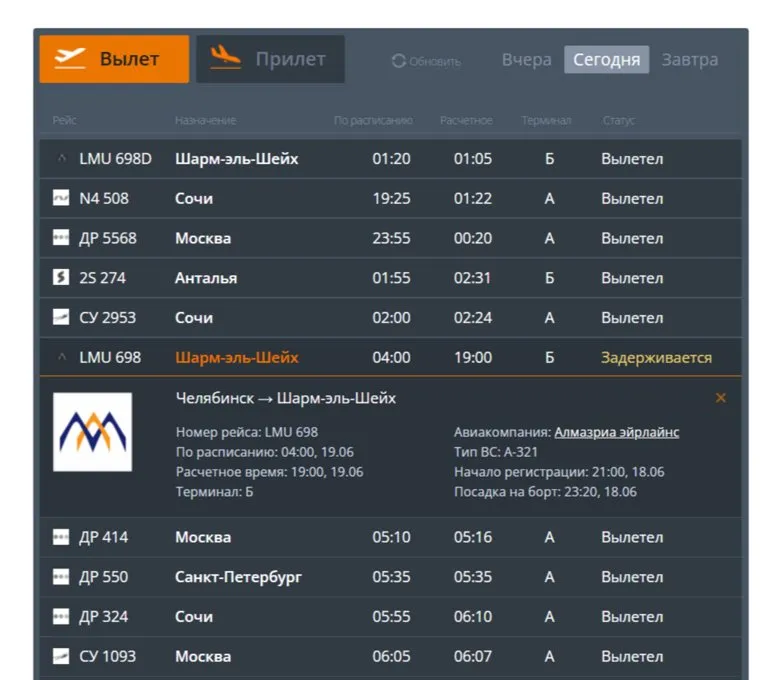760x680 pixels.
Task: Click the airline icon beside flight ДР 5568
Action: point(61,238)
